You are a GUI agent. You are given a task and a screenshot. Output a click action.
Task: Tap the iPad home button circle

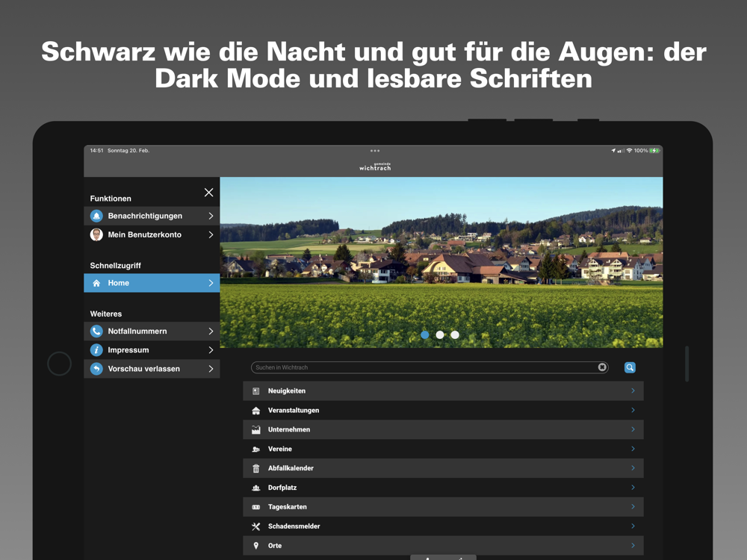pyautogui.click(x=60, y=364)
